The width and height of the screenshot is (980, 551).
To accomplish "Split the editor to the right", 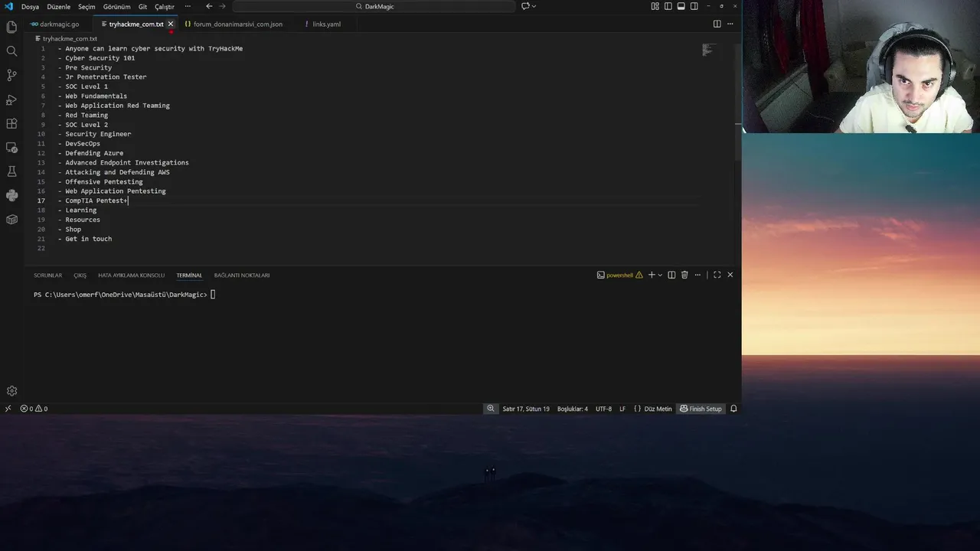I will click(717, 24).
